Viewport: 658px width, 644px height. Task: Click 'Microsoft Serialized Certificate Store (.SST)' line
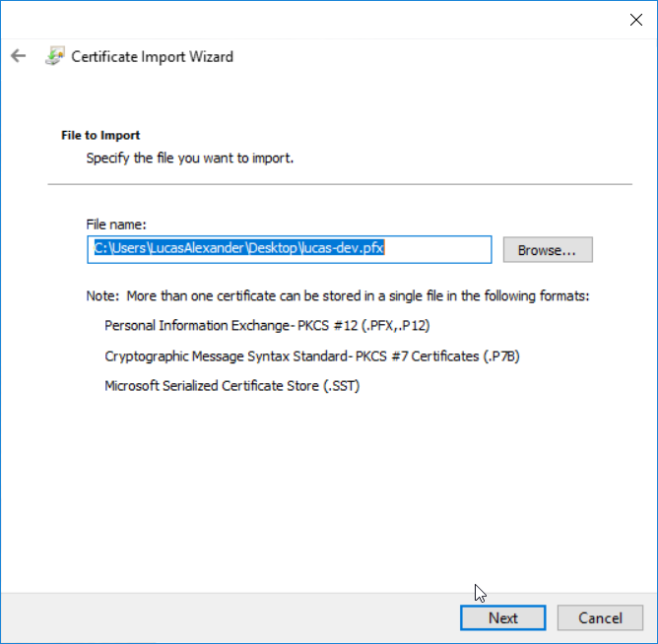click(x=232, y=386)
